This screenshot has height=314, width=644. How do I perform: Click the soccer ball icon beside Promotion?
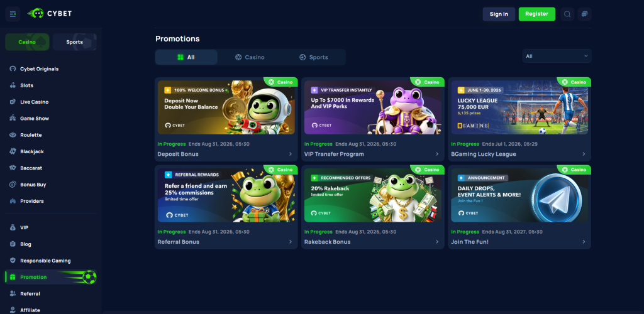89,277
